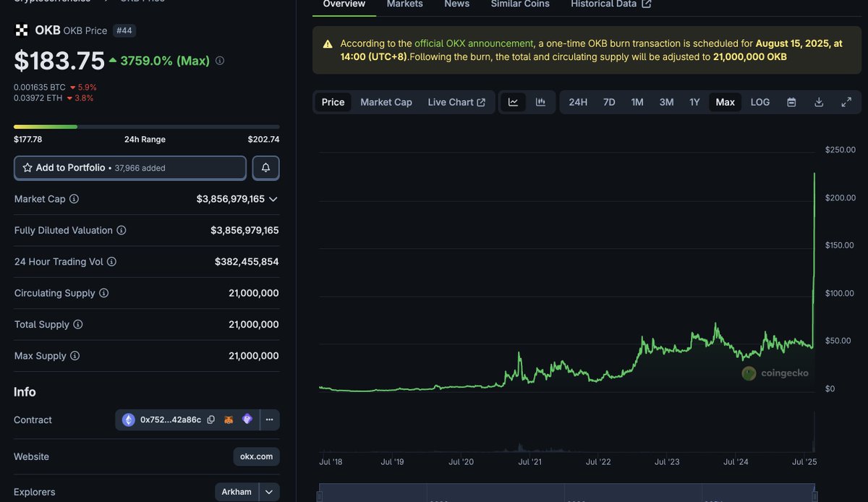The height and width of the screenshot is (502, 868).
Task: Click the 0.001635 BTC price text
Action: (40, 87)
